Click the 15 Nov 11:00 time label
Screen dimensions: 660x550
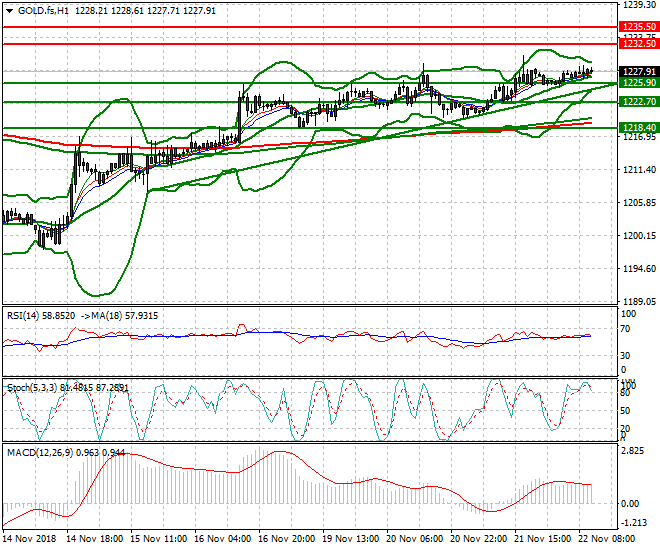click(x=159, y=539)
